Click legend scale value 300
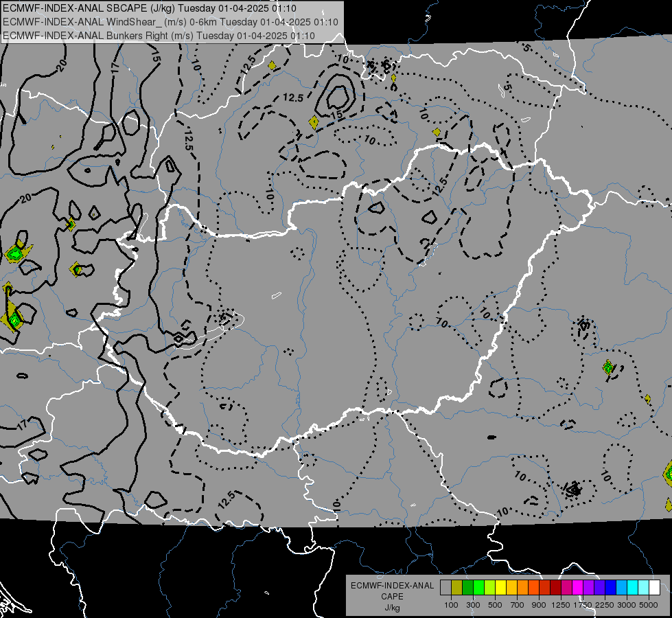 point(473,605)
